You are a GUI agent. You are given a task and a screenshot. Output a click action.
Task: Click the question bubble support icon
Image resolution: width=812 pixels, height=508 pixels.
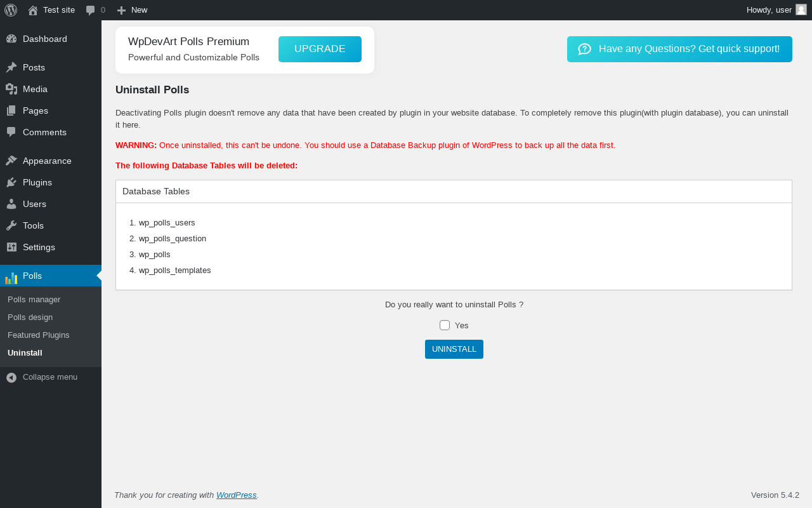pos(584,49)
